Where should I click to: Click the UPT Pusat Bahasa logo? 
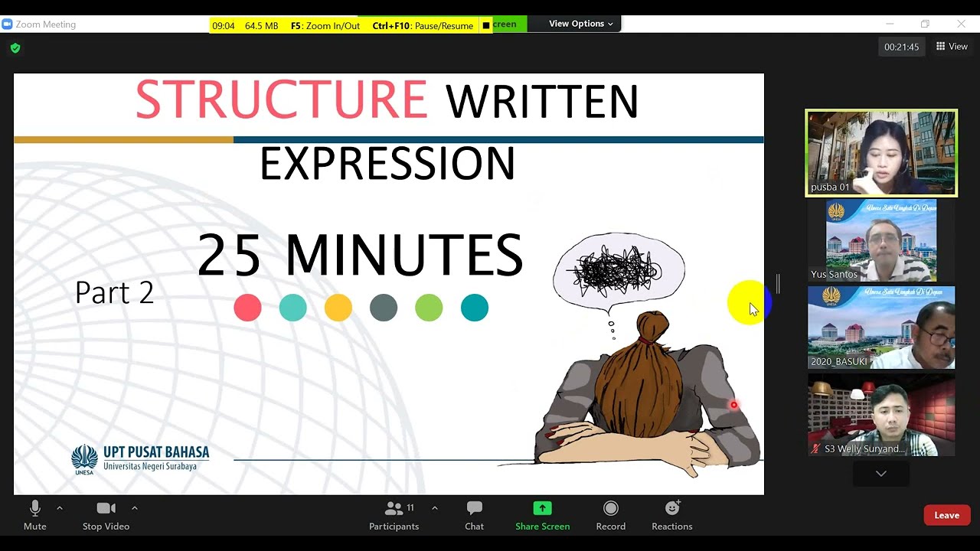click(140, 459)
